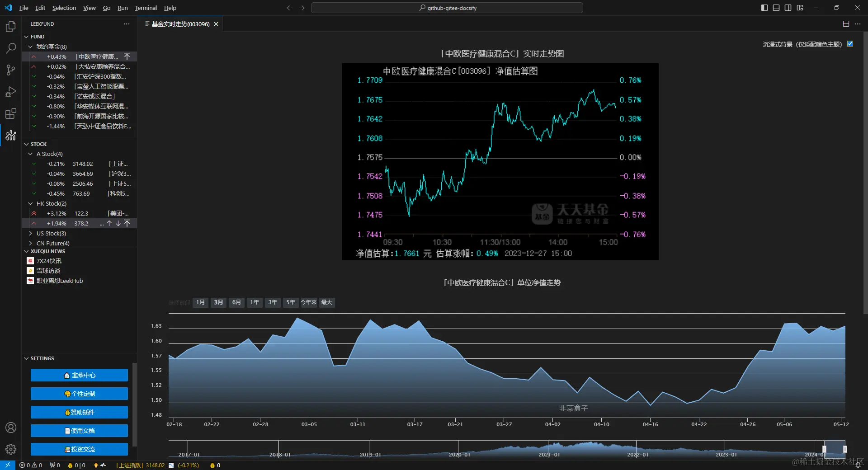Open editor more actions ellipsis

coord(858,24)
